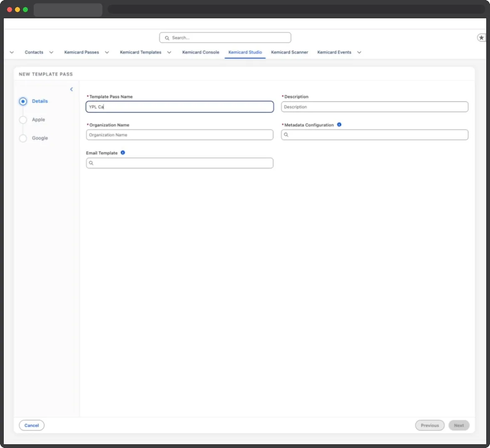Click the global search magnifier icon
Image resolution: width=490 pixels, height=448 pixels.
coord(167,38)
